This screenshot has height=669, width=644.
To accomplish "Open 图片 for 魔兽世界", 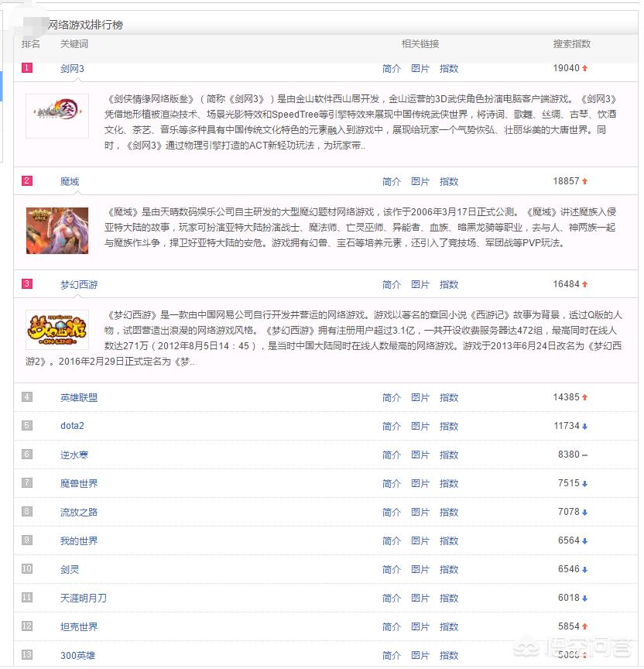I will (x=420, y=483).
